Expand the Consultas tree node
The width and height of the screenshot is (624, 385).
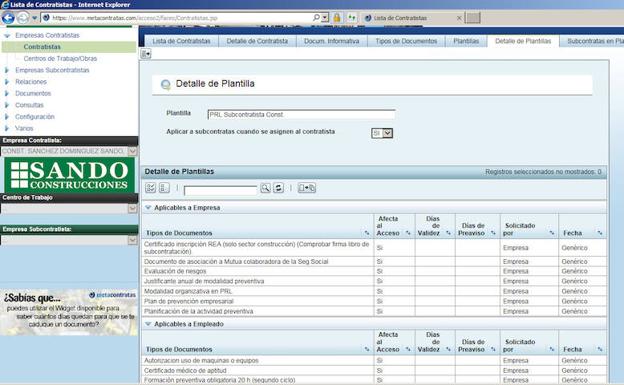point(7,105)
